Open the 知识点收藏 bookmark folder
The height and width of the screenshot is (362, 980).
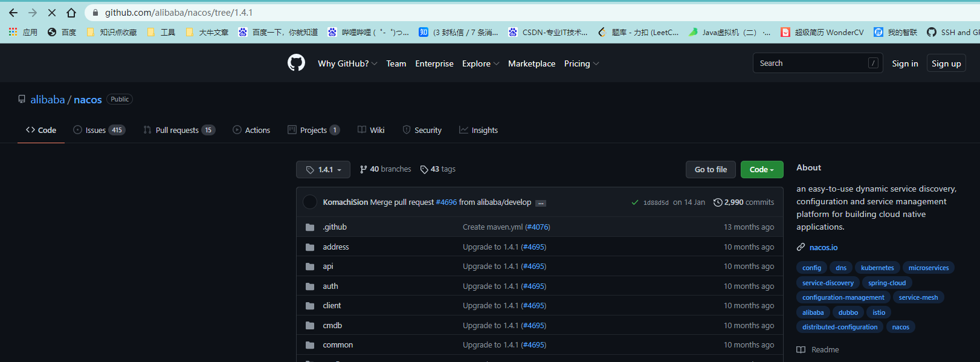[x=112, y=32]
